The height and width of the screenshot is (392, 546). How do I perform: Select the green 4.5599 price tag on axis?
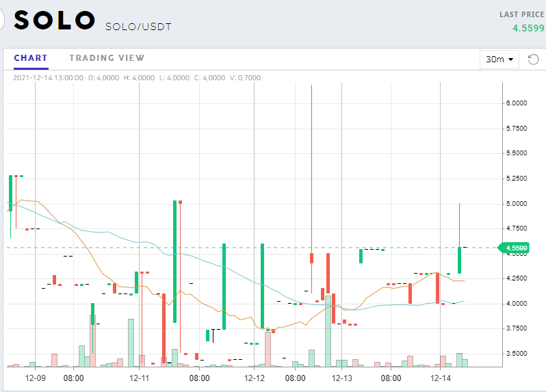click(514, 248)
